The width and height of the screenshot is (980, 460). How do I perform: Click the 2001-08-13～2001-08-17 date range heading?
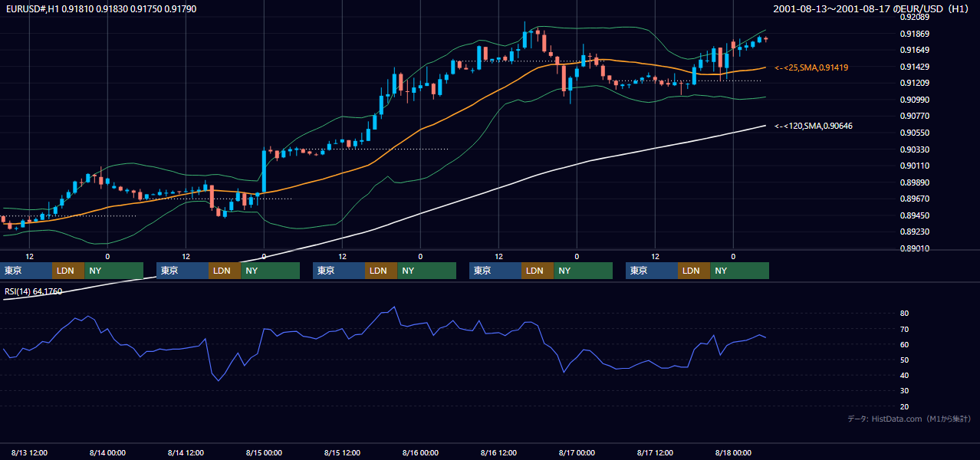click(x=871, y=9)
